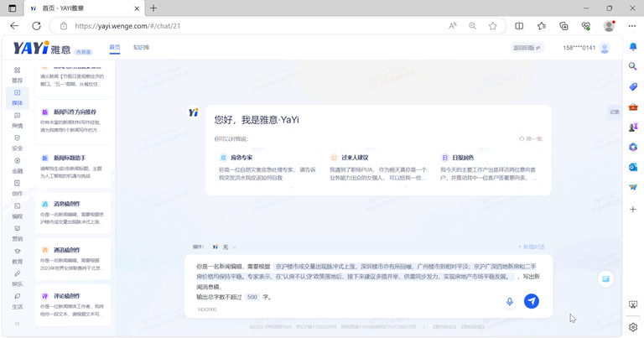This screenshot has height=338, width=644.
Task: Open the 娱乐 category in the sidebar
Action: tap(18, 278)
